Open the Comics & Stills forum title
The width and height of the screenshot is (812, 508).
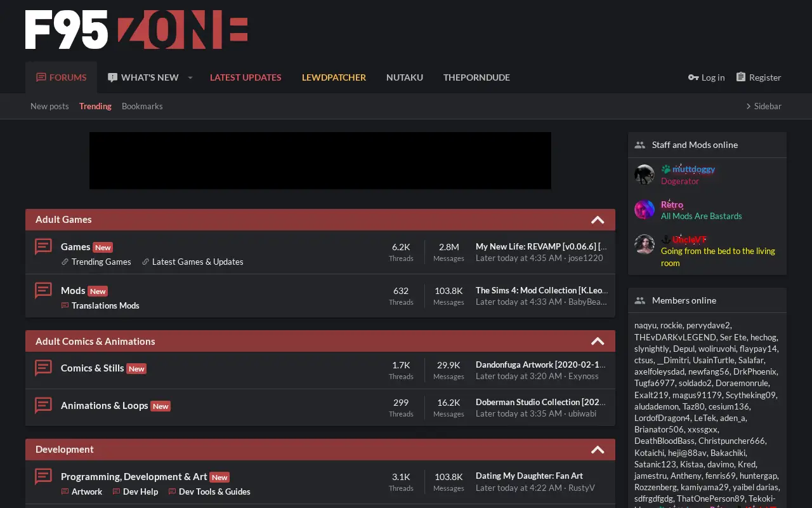[x=93, y=368]
